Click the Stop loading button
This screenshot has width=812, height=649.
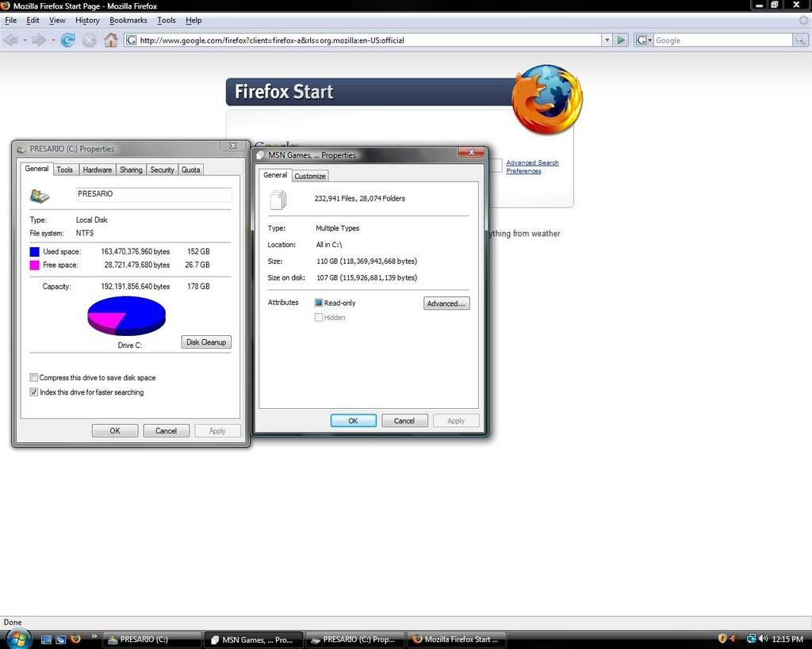[x=90, y=40]
